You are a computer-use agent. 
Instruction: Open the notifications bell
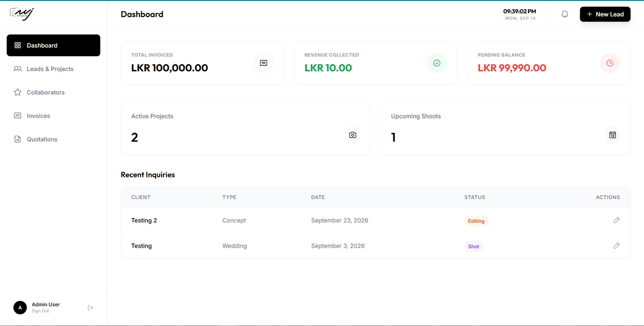[565, 14]
